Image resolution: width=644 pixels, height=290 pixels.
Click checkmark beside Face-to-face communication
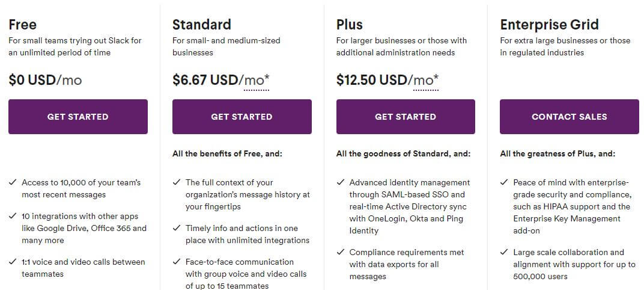pos(177,262)
